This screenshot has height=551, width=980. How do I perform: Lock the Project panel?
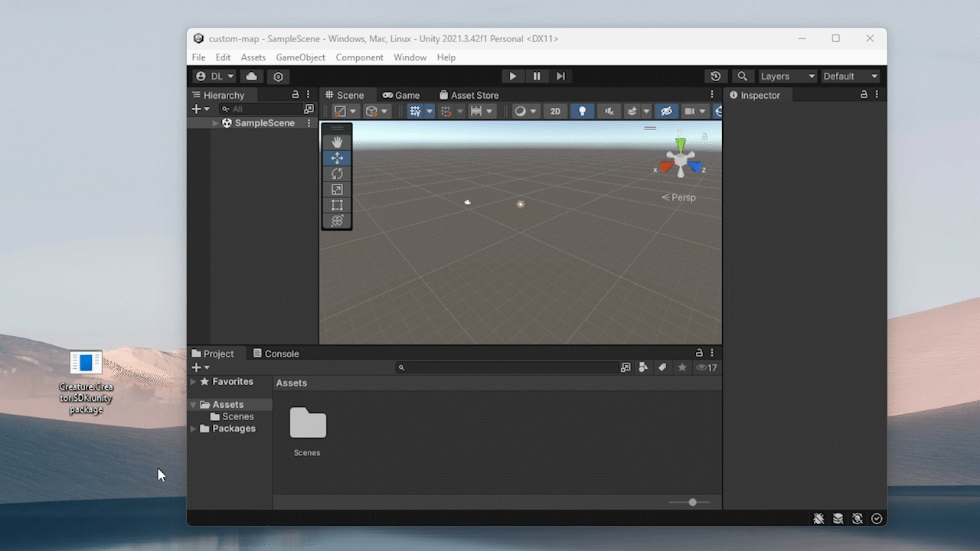pyautogui.click(x=699, y=354)
